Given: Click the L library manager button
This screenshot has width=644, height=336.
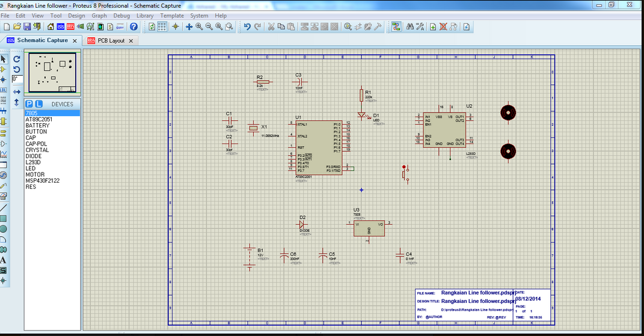Looking at the screenshot, I should (38, 104).
